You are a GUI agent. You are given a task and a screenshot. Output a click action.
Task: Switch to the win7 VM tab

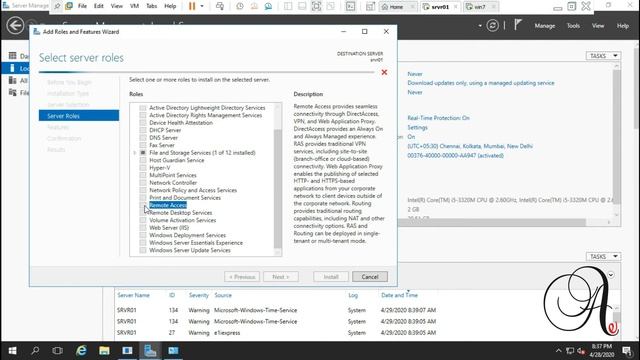pyautogui.click(x=480, y=7)
